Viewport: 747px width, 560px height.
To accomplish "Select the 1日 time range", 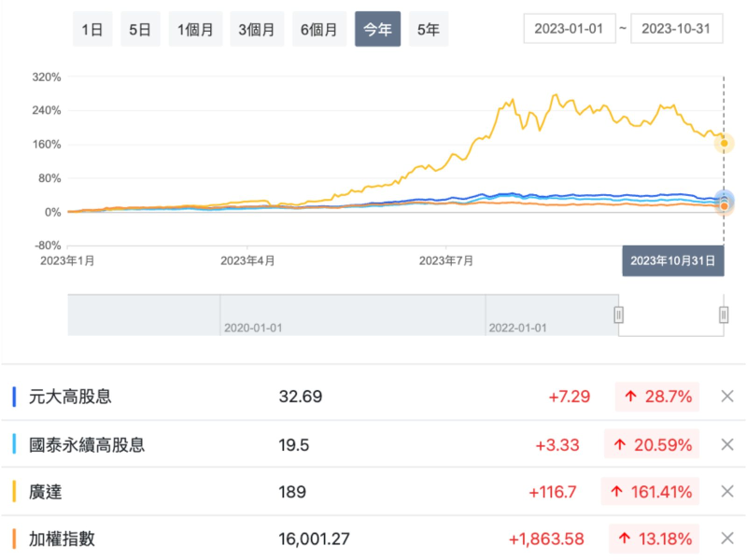I will coord(92,29).
